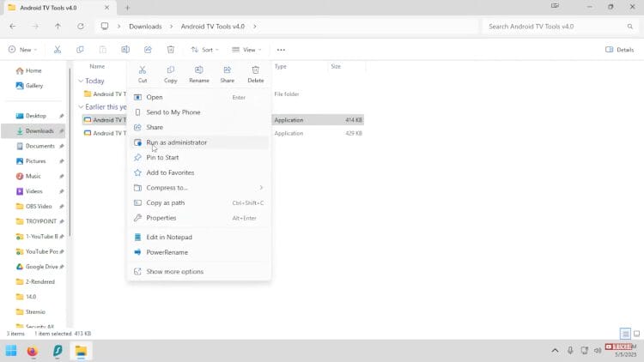Choose Pin to Start
Screen dimensions: 644x362
tap(199, 158)
